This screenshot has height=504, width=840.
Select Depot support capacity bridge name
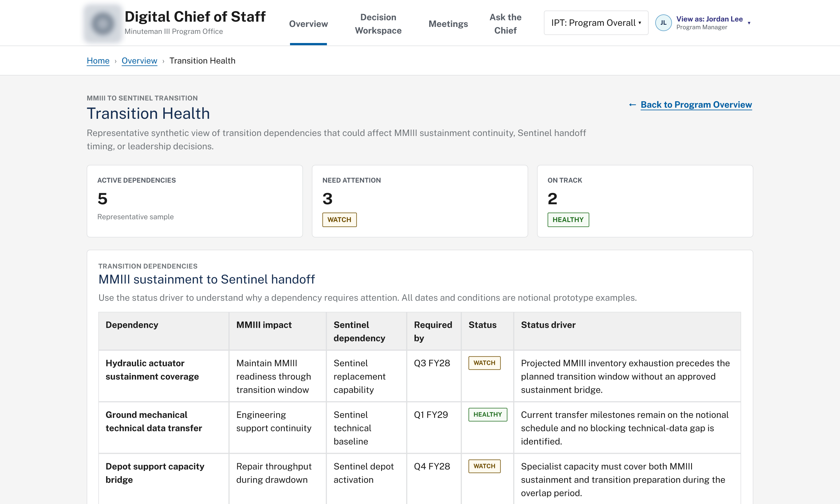pyautogui.click(x=155, y=473)
